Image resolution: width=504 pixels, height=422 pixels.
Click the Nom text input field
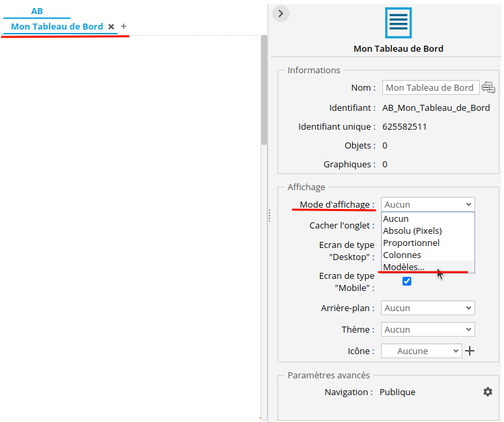tap(430, 87)
